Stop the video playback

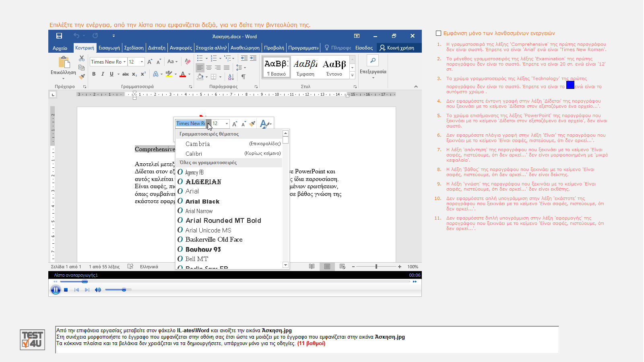pos(66,290)
